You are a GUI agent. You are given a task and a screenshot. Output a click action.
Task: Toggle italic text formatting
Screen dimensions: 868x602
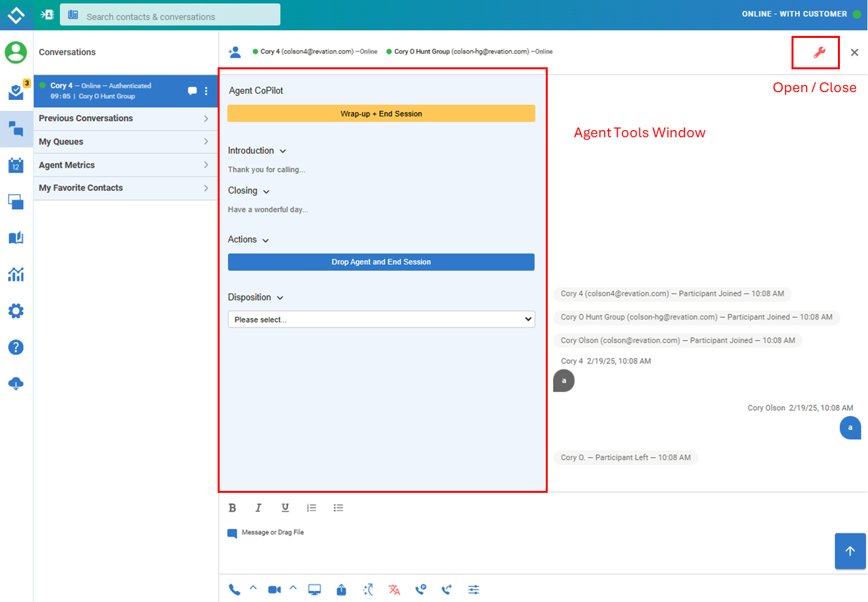coord(258,508)
